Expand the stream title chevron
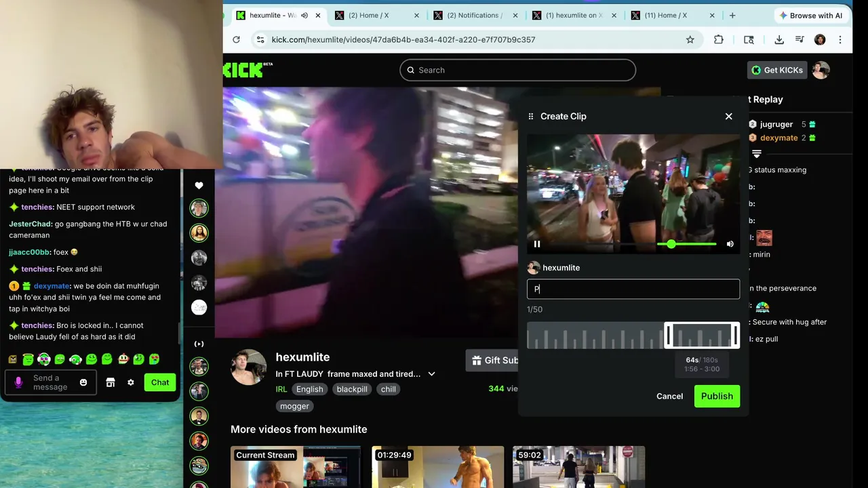The image size is (868, 488). [x=431, y=374]
